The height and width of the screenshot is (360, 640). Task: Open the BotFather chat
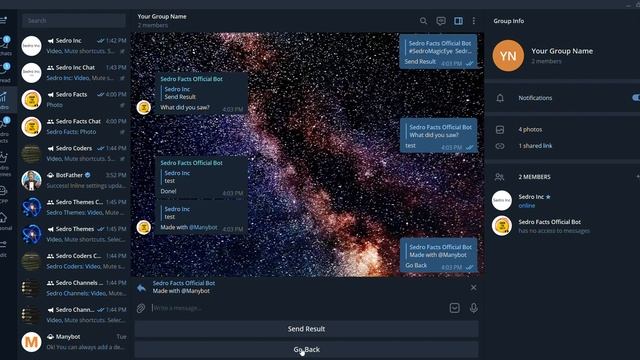point(74,180)
